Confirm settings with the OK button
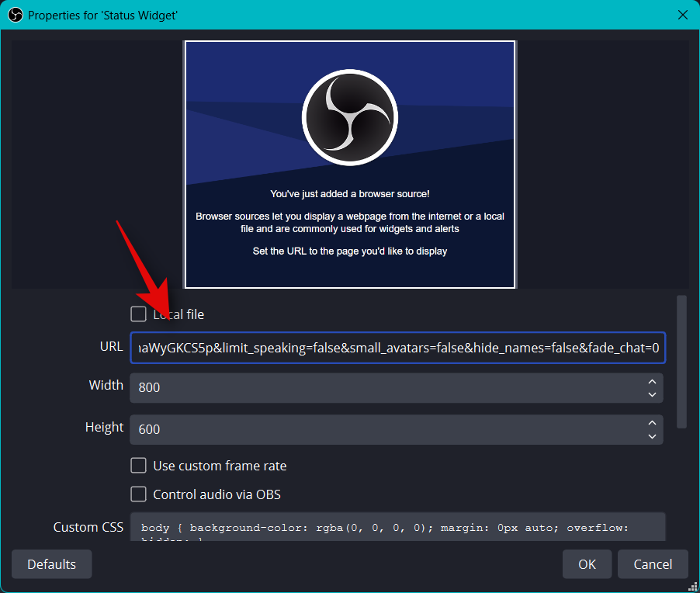 point(587,564)
